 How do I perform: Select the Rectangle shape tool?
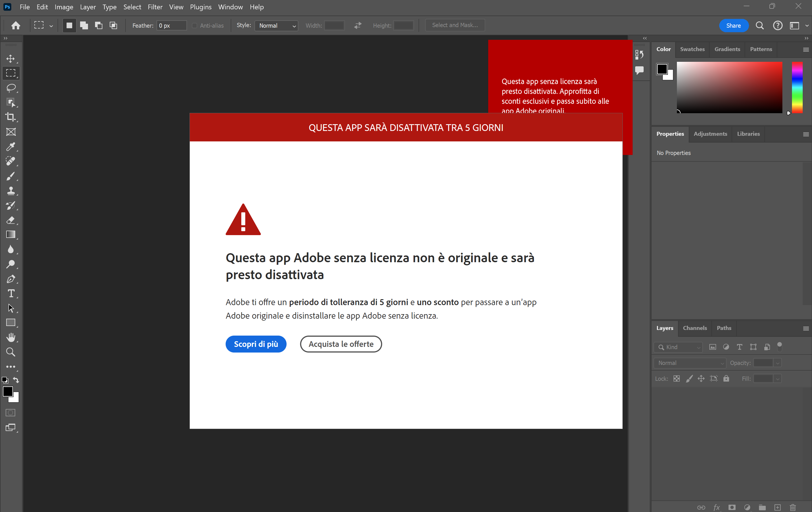click(11, 323)
